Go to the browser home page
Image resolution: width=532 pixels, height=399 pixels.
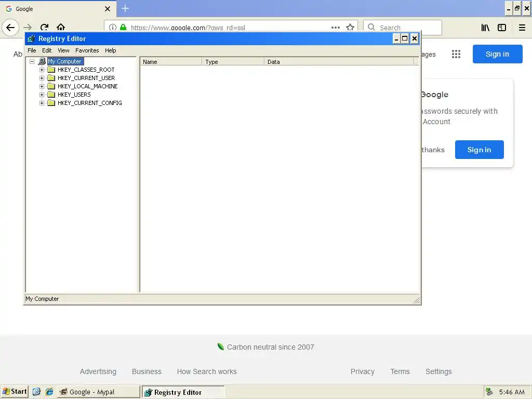coord(61,28)
